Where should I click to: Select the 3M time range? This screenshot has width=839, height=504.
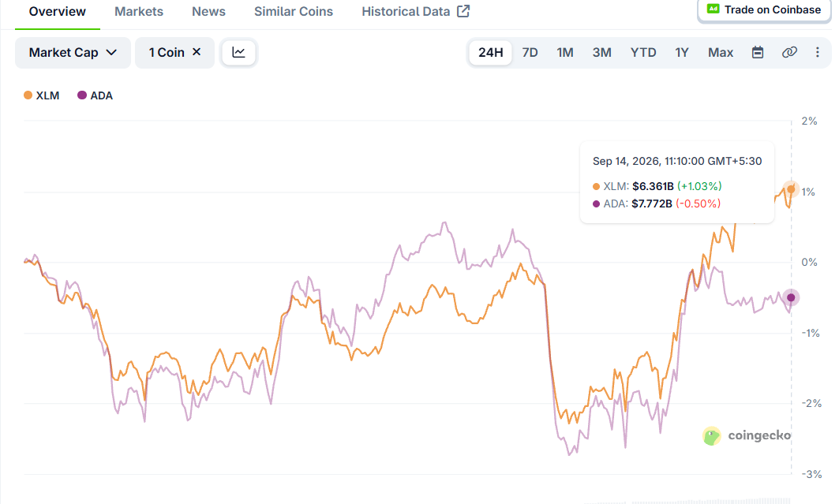(x=602, y=52)
